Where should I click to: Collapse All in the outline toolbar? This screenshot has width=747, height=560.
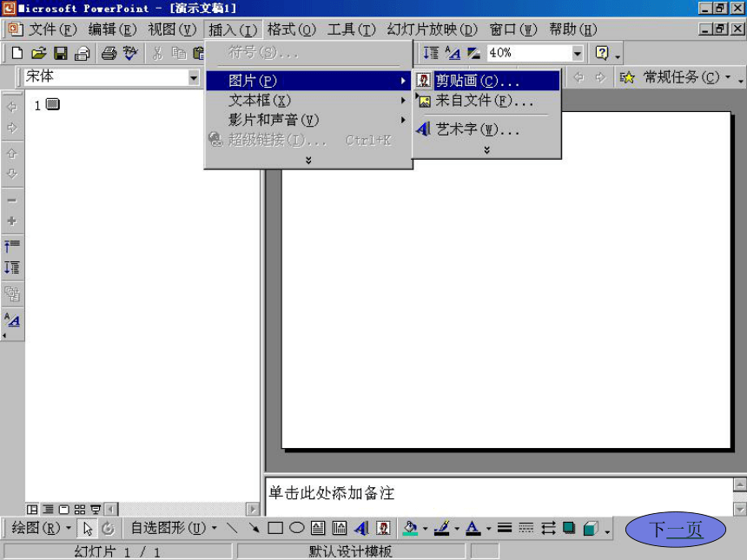coord(12,246)
